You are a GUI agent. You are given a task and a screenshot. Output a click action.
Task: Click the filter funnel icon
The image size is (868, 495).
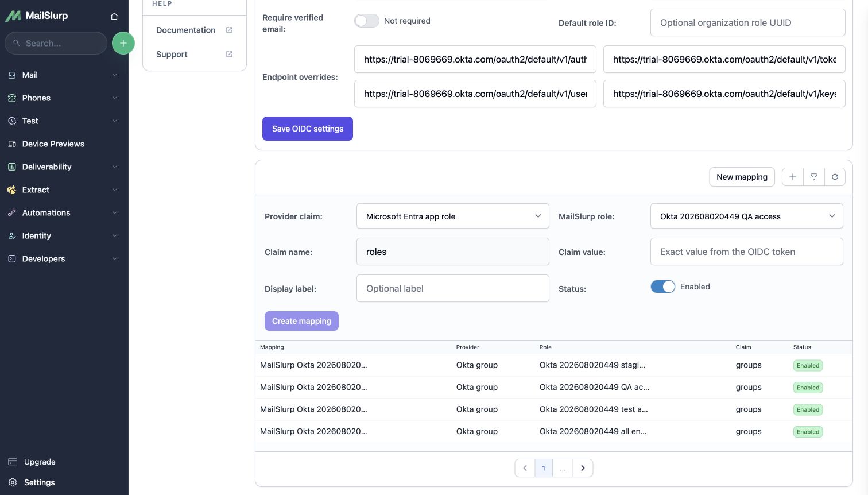(814, 177)
